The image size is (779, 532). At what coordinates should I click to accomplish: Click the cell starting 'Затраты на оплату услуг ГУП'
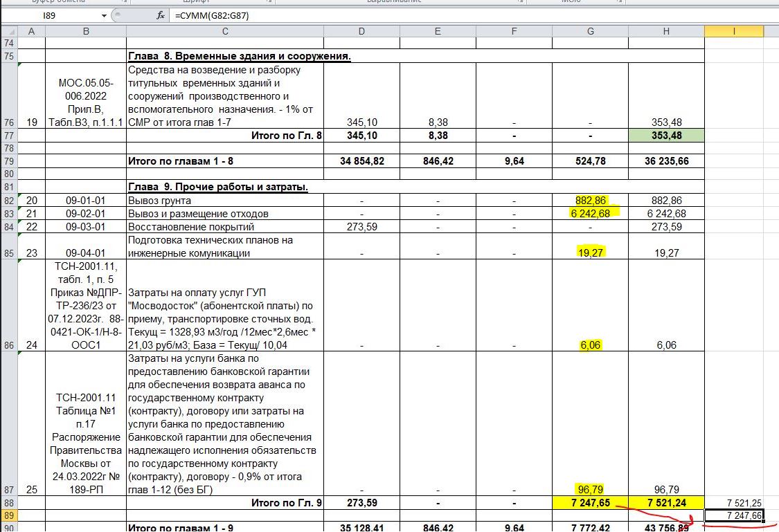tap(225, 306)
